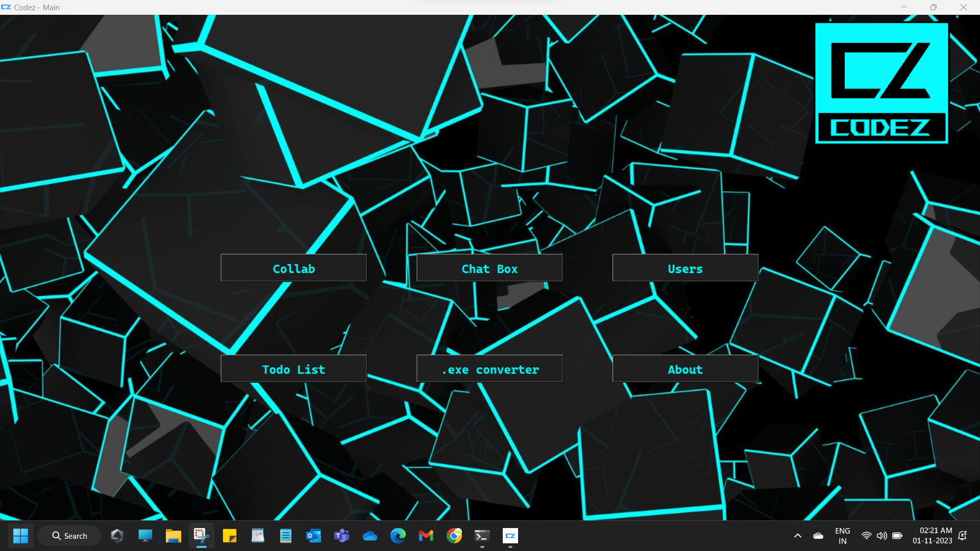Open the Todo List
Screen dimensions: 980x551
[x=293, y=369]
